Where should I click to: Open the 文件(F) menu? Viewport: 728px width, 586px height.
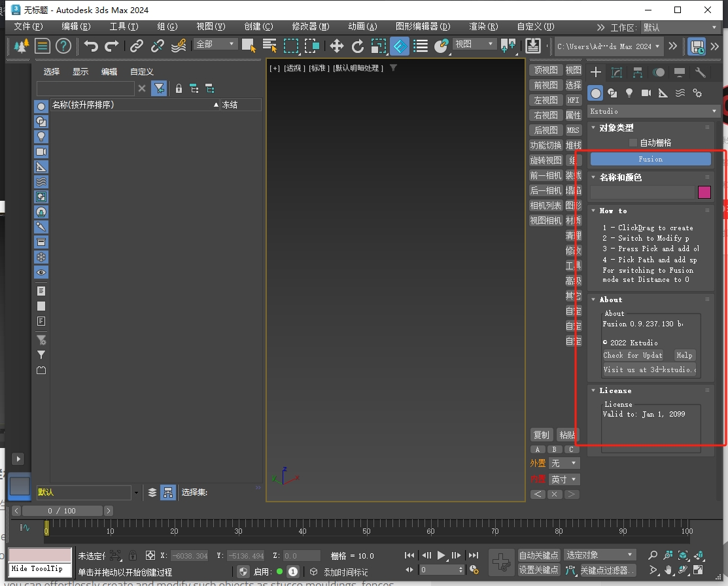(x=28, y=26)
